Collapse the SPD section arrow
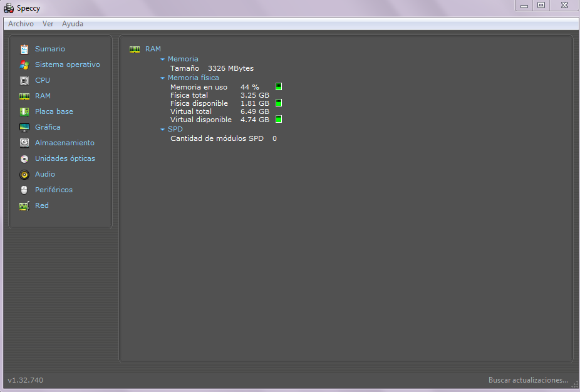The image size is (580, 392). (x=162, y=130)
